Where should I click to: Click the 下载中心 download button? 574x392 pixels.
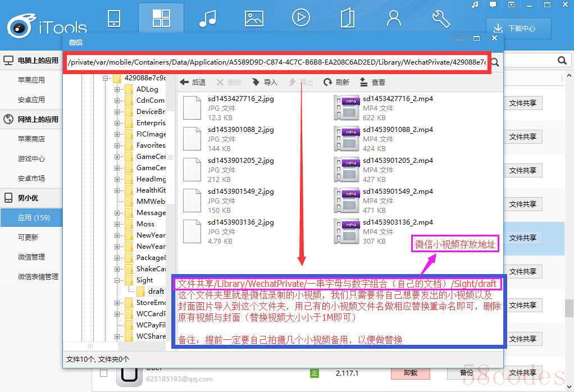pos(519,29)
